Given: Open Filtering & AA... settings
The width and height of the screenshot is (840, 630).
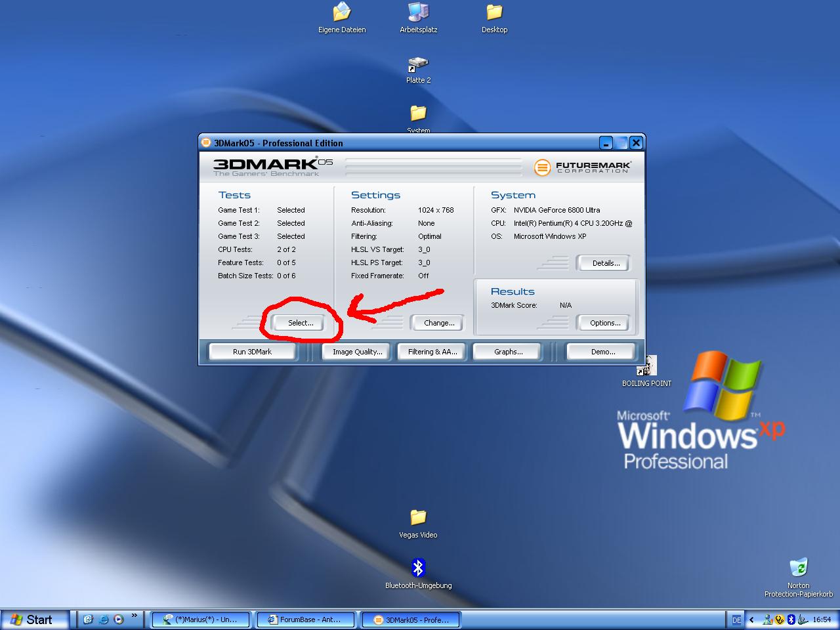Looking at the screenshot, I should (432, 352).
